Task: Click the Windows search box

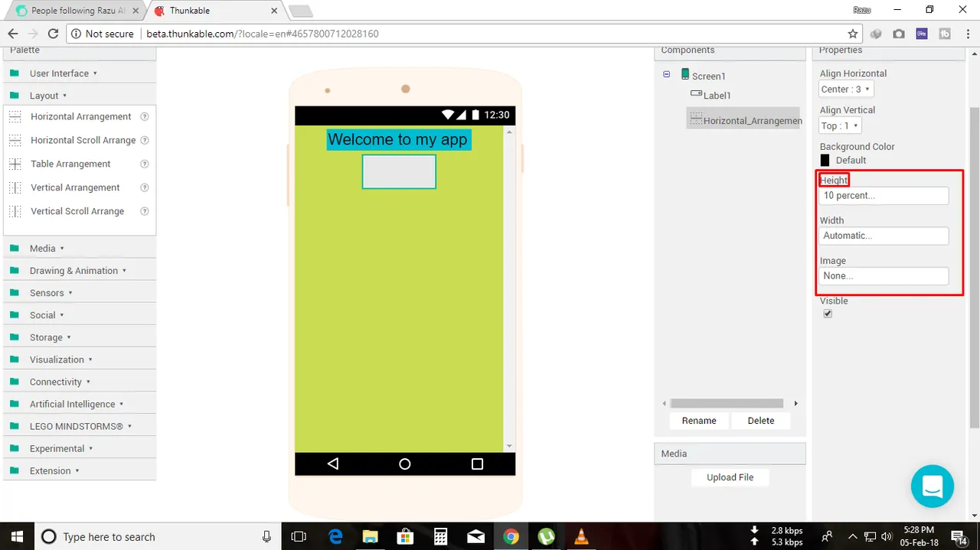Action: click(x=157, y=536)
